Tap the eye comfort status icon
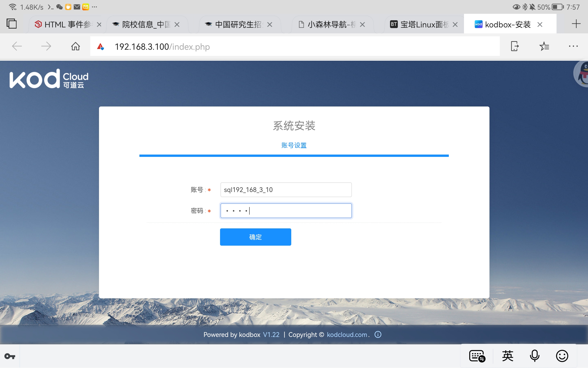This screenshot has width=588, height=368. pos(516,7)
